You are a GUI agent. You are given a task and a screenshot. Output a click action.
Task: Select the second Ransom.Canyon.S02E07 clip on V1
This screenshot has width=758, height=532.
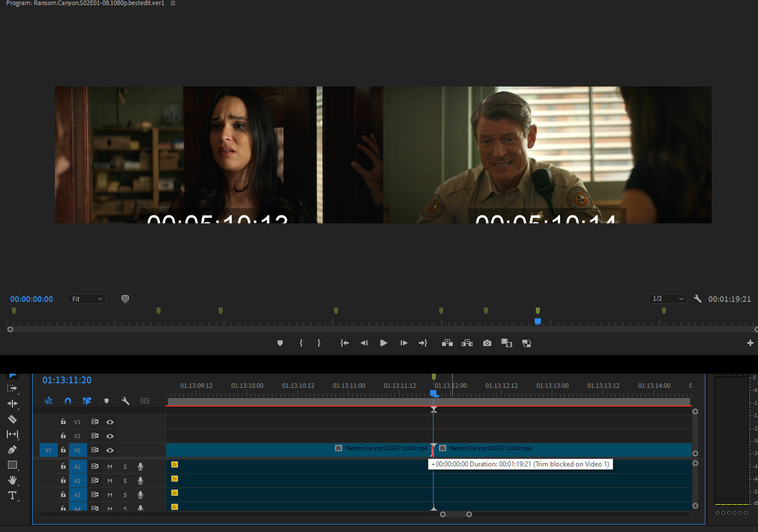pyautogui.click(x=563, y=450)
